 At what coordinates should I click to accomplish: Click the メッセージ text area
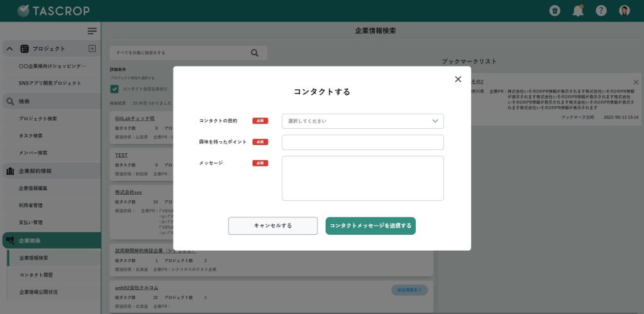click(x=362, y=178)
